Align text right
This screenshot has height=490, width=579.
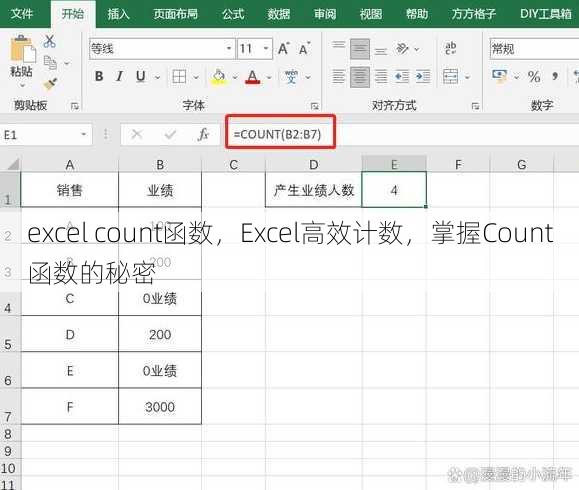[381, 77]
